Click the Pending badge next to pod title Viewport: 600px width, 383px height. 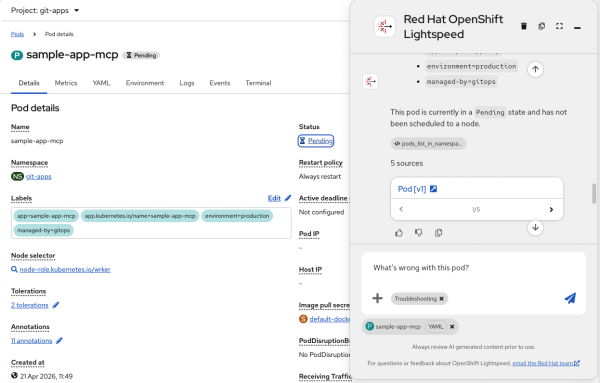click(141, 55)
